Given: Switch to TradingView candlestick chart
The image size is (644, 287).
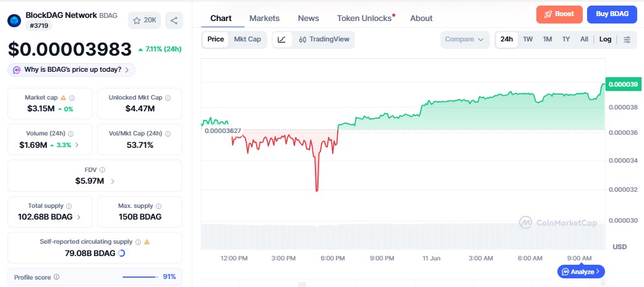Looking at the screenshot, I should 324,40.
